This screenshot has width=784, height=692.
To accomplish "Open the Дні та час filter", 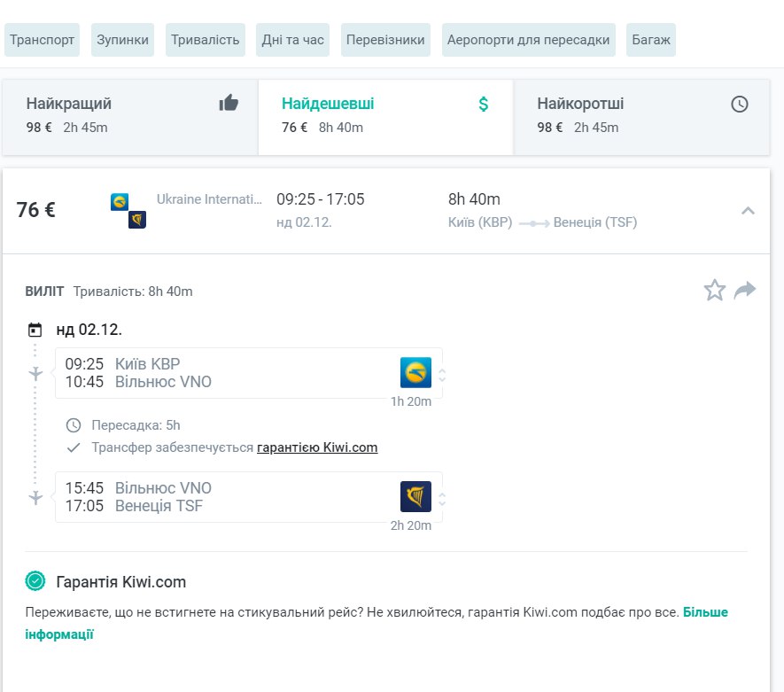I will pyautogui.click(x=292, y=40).
